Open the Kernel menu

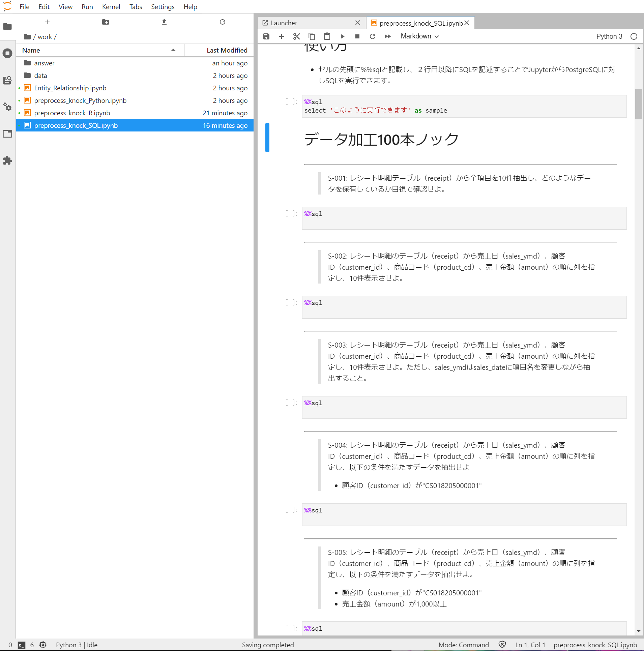pyautogui.click(x=111, y=7)
